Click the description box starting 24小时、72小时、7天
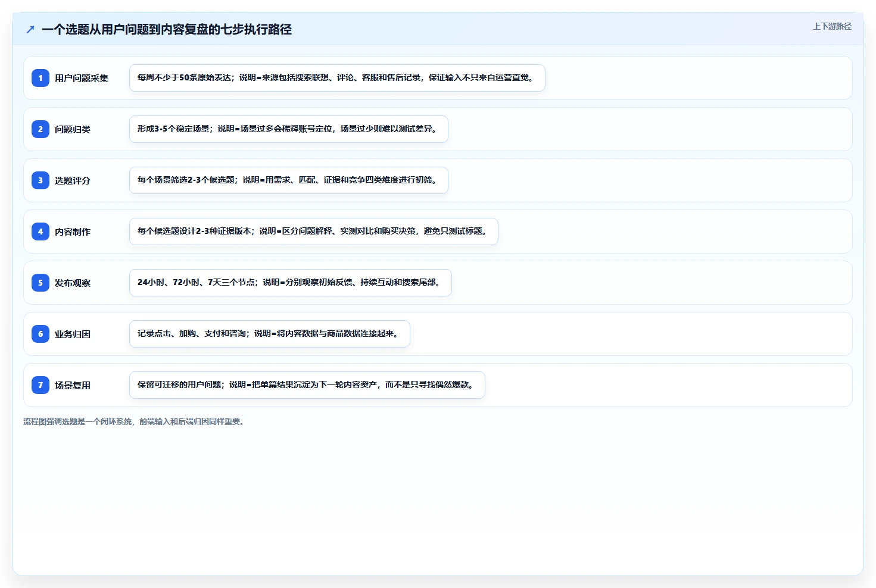This screenshot has width=876, height=588. 291,283
